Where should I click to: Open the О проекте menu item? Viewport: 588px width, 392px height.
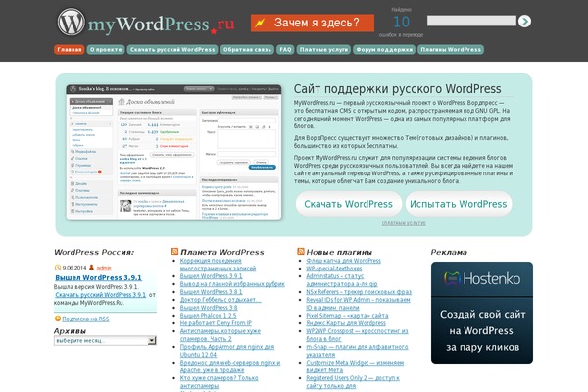click(x=106, y=50)
